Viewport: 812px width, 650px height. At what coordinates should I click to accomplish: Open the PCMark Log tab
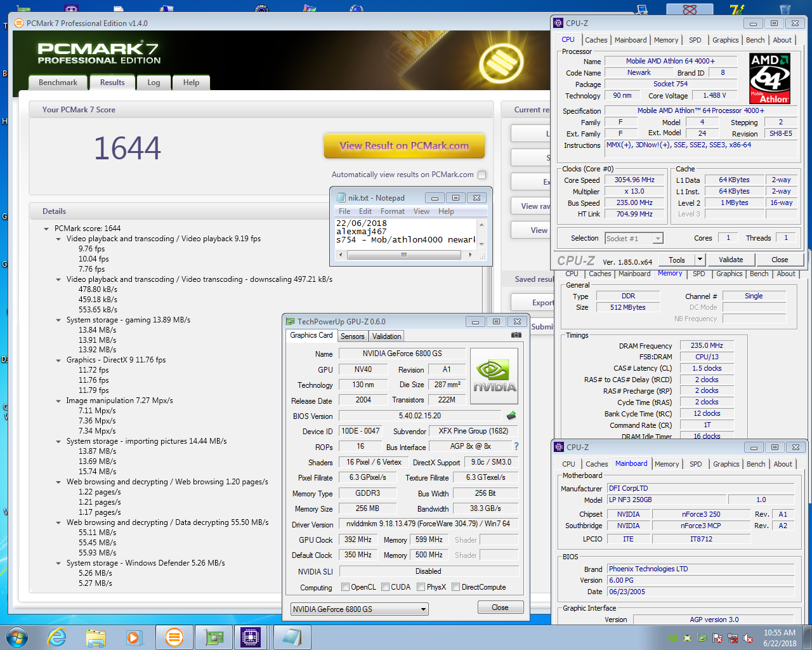(154, 83)
